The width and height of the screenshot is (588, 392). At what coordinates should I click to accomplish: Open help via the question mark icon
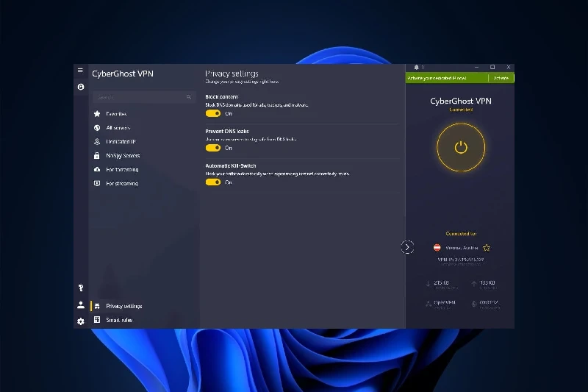[81, 288]
